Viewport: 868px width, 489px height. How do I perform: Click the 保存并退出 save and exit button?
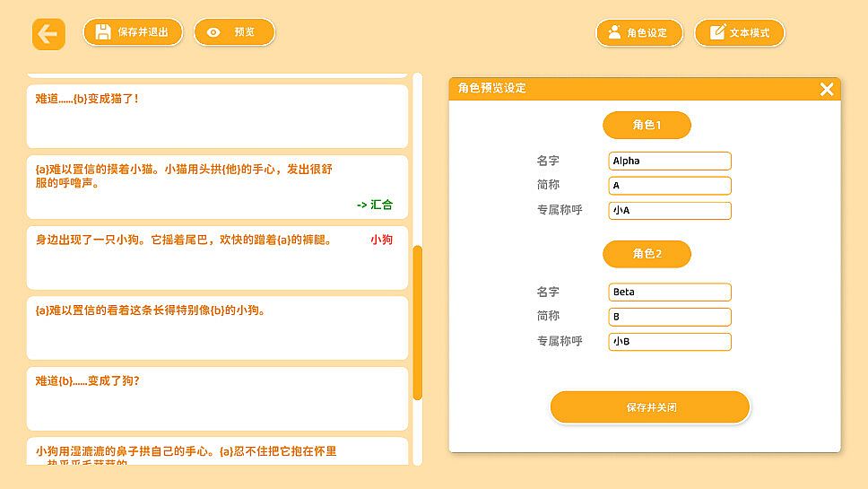[x=133, y=32]
